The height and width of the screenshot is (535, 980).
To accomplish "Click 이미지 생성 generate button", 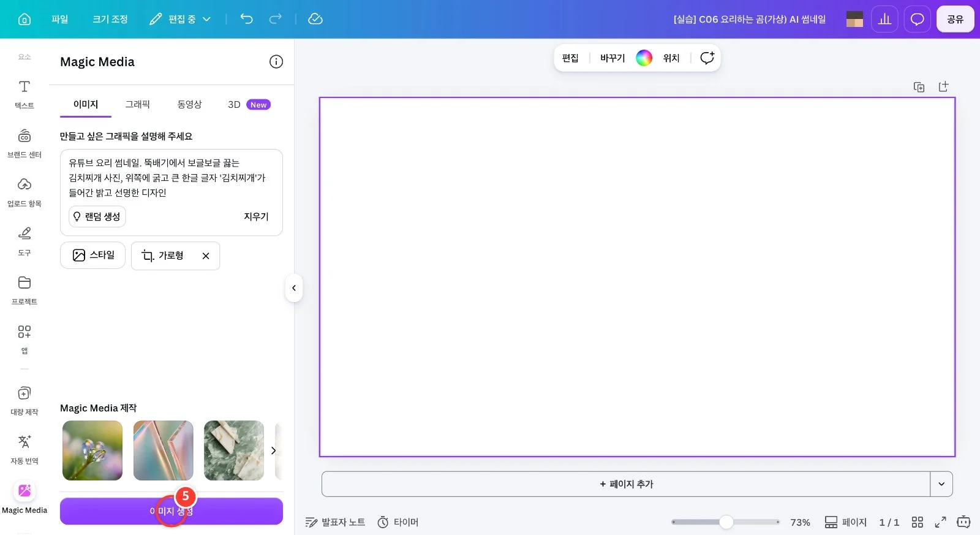I will 171,511.
